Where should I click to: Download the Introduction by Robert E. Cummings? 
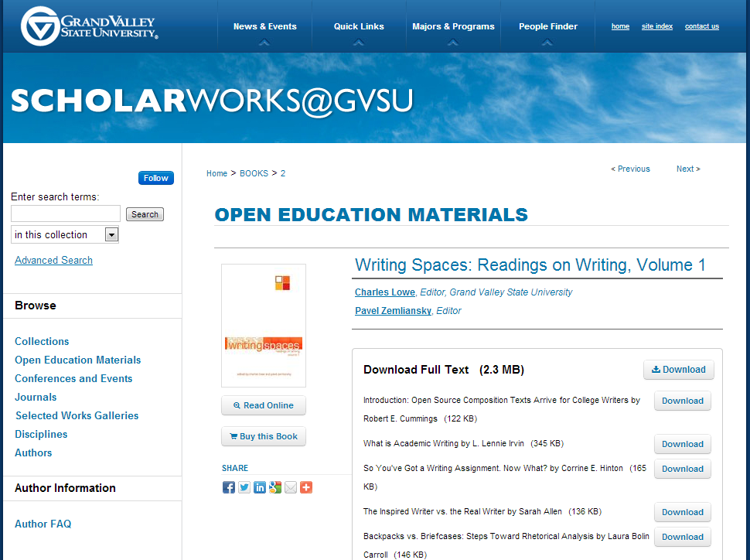click(x=683, y=401)
